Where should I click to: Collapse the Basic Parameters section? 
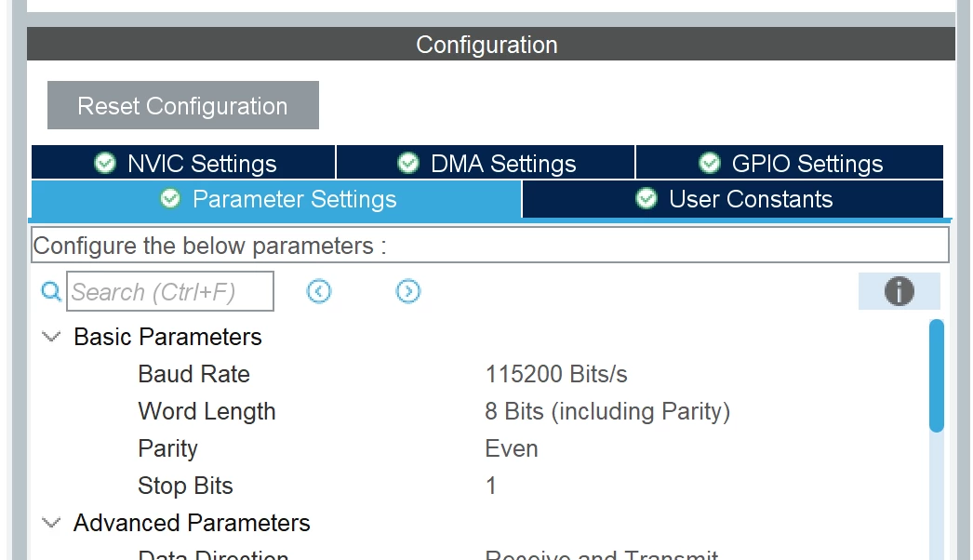51,337
